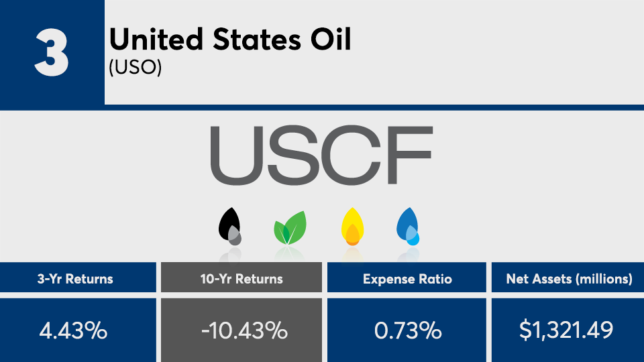Open the United States Oil title
Image resolution: width=644 pixels, height=362 pixels.
coord(230,41)
